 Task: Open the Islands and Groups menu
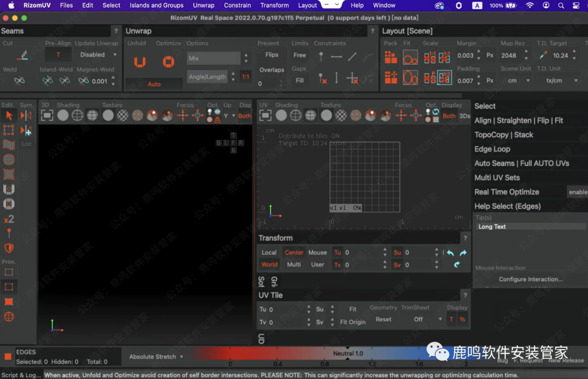tap(156, 5)
